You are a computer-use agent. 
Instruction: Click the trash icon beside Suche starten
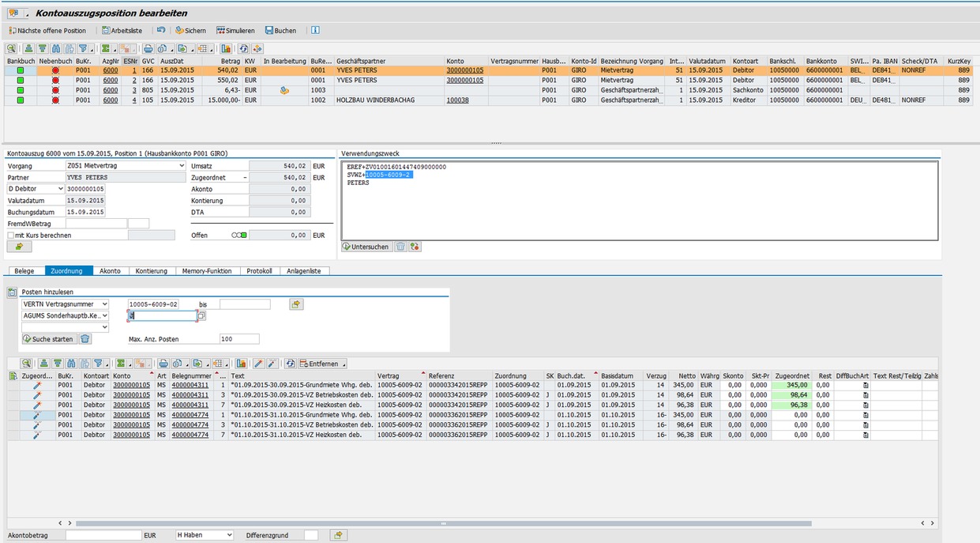coord(85,339)
